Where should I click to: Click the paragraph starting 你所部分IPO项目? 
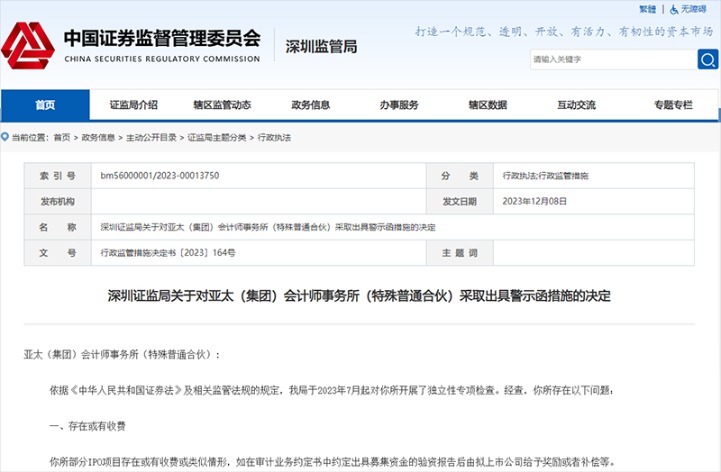coord(332,462)
